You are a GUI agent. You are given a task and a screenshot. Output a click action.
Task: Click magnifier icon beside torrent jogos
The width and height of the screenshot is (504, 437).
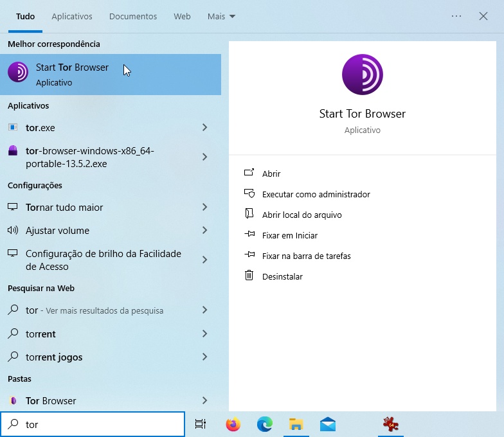[13, 357]
